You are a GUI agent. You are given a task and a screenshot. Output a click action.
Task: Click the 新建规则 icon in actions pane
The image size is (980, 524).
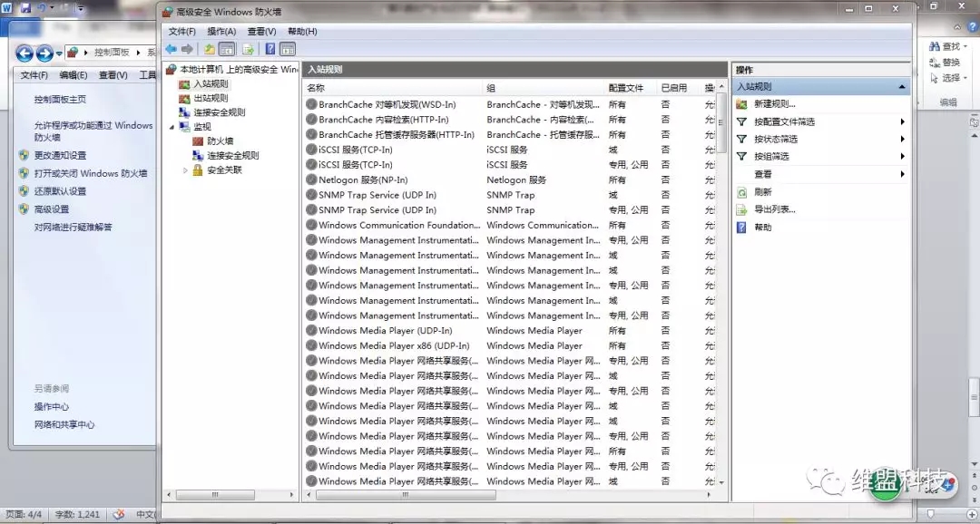[x=742, y=104]
